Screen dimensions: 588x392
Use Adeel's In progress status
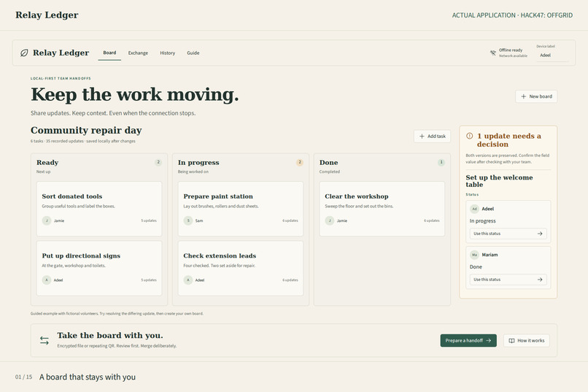(x=508, y=234)
